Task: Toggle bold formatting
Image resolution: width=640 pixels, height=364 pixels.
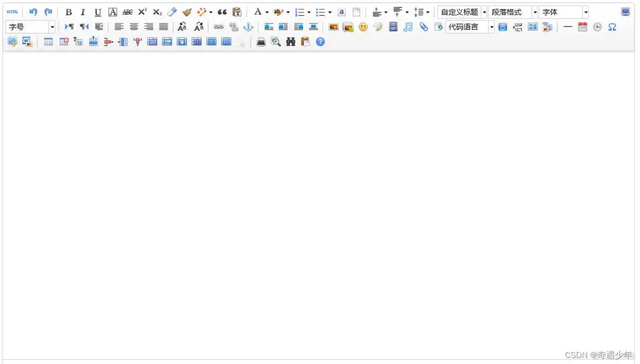Action: coord(69,12)
